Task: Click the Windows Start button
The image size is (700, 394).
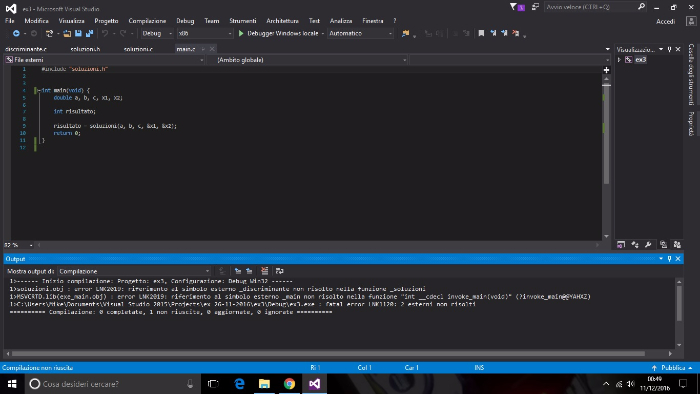Action: point(12,384)
